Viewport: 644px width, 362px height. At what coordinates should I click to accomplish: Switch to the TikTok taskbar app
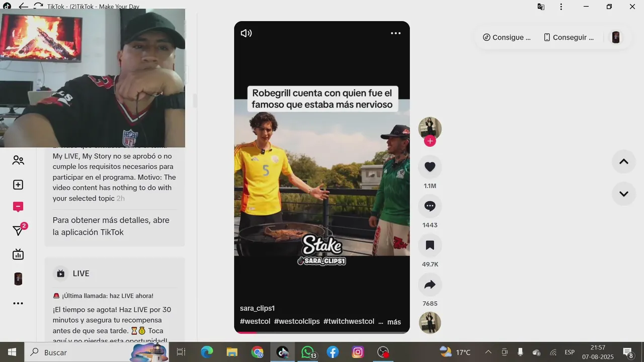[282, 352]
